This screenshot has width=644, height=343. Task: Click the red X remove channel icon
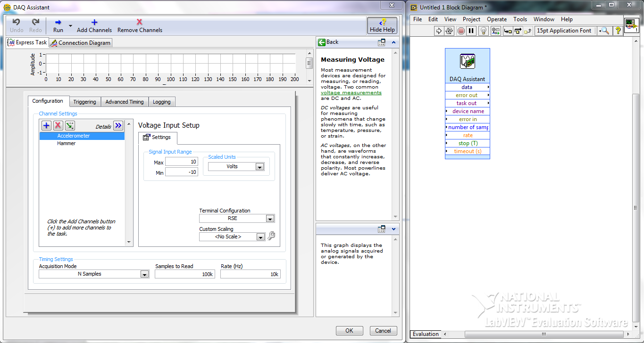click(58, 125)
